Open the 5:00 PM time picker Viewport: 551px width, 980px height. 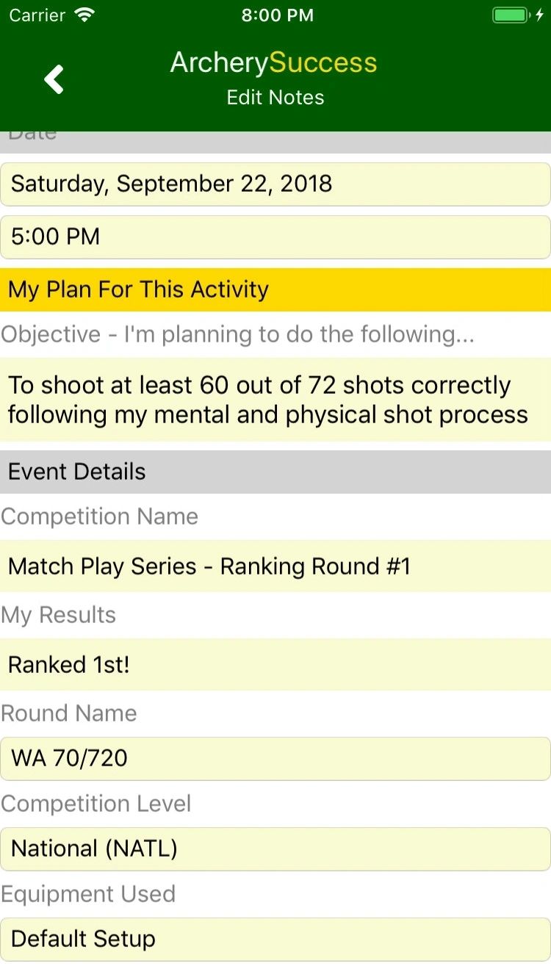pyautogui.click(x=275, y=237)
